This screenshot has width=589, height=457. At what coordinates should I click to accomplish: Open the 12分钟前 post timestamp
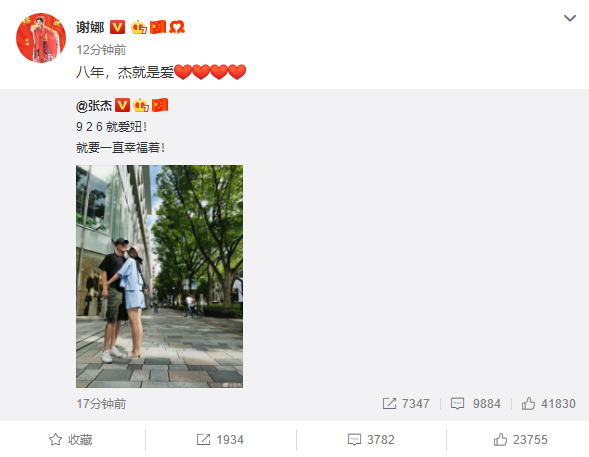click(101, 50)
